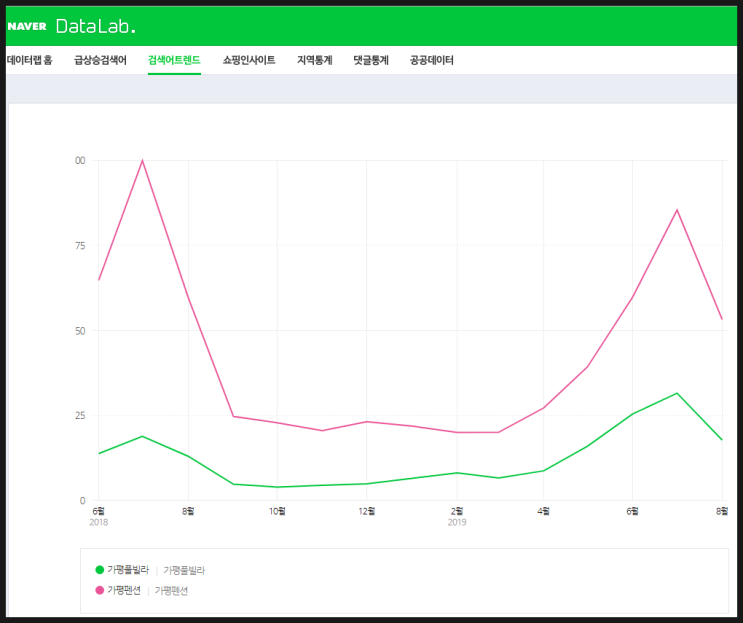This screenshot has height=623, width=743.
Task: Click the 가평풀빌라 legend label
Action: [x=128, y=570]
